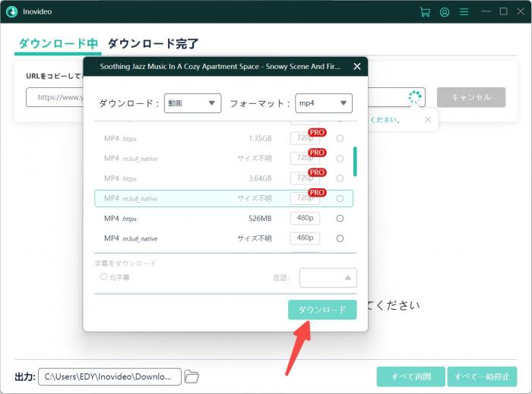Open the フォーマット dropdown showing mp4

tap(324, 103)
